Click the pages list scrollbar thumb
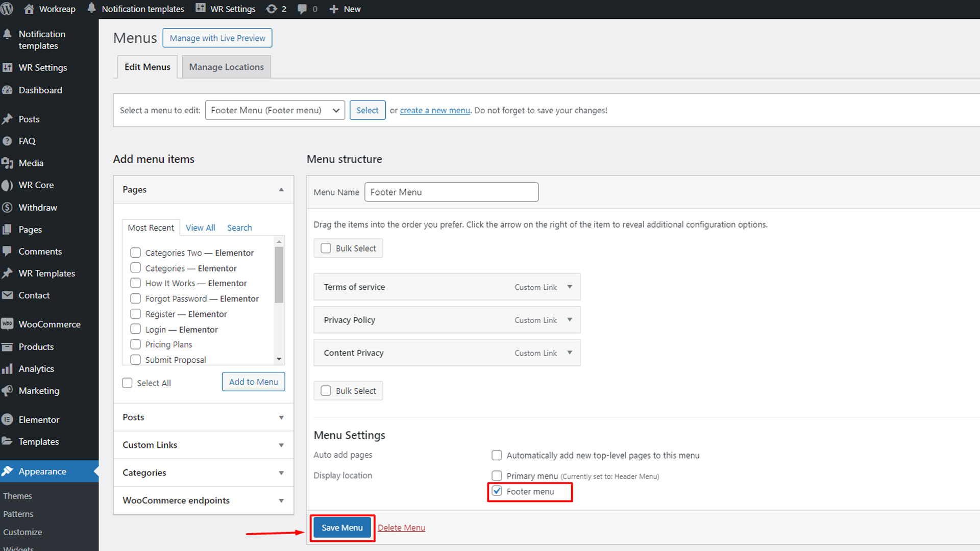This screenshot has height=551, width=980. point(279,274)
